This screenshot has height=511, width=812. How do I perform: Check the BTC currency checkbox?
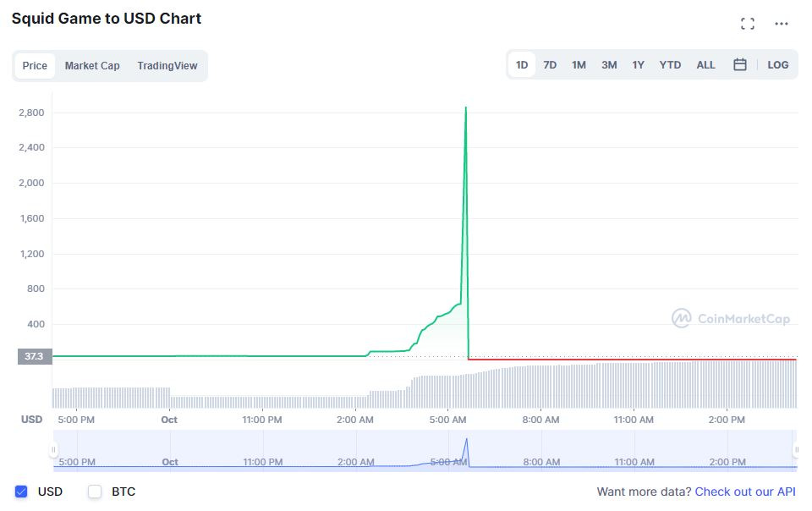(x=95, y=492)
